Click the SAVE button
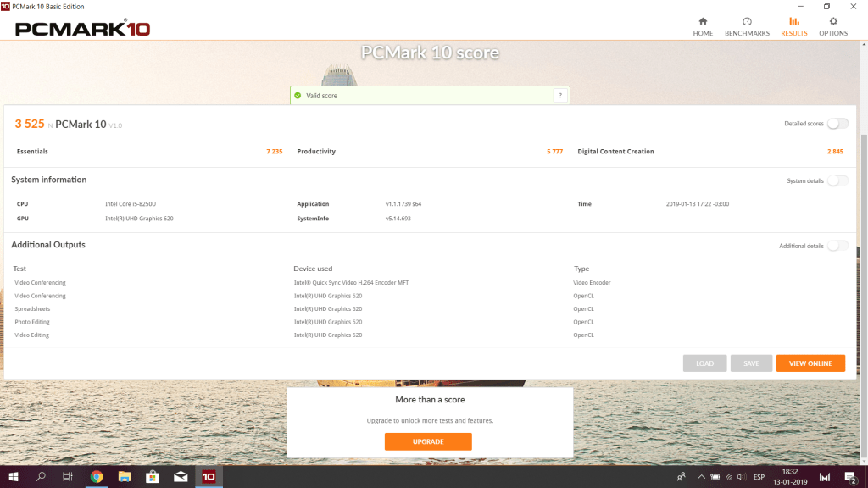Screen dimensions: 868x488 pyautogui.click(x=751, y=363)
